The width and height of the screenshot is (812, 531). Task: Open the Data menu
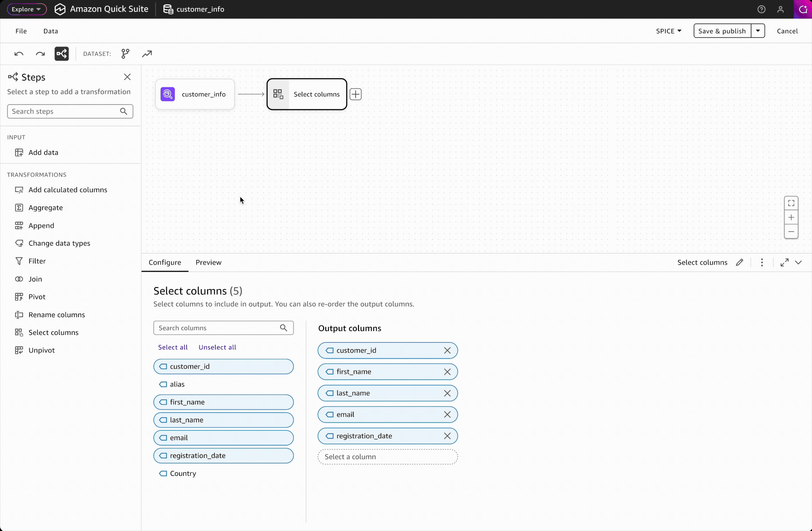[50, 31]
